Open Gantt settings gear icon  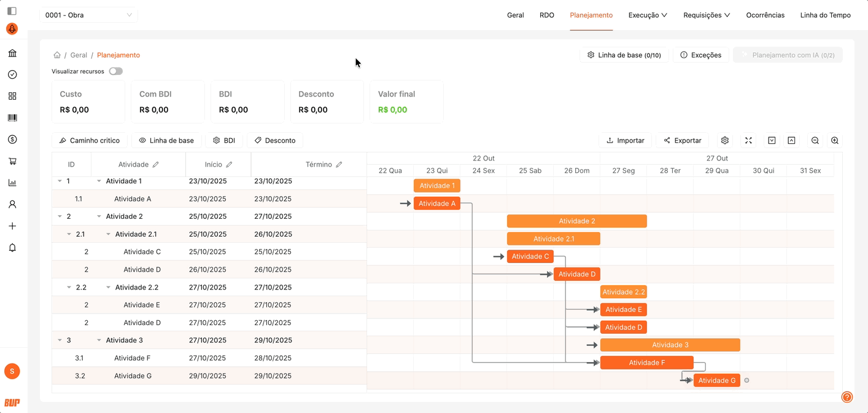tap(724, 141)
